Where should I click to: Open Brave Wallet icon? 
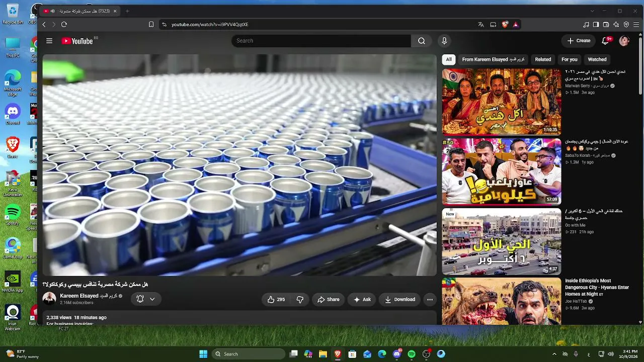coord(606,24)
